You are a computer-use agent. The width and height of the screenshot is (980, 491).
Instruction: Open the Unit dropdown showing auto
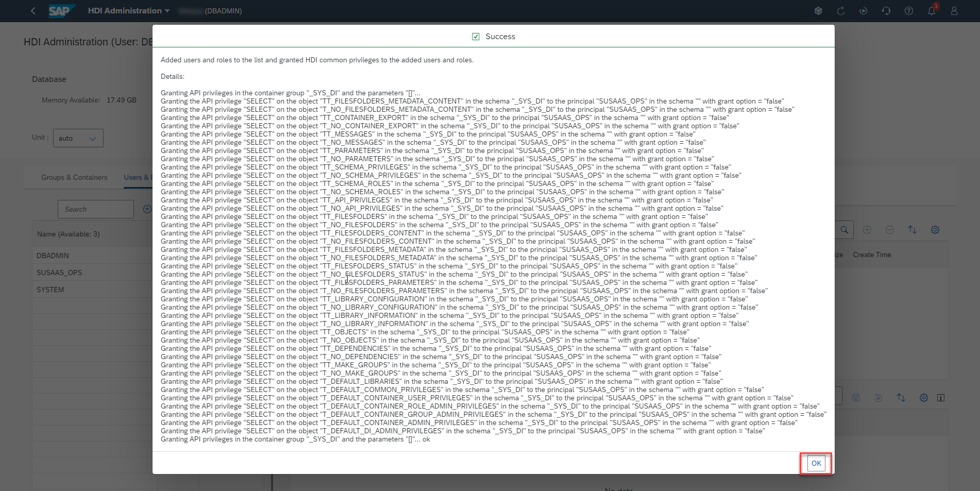pos(78,138)
